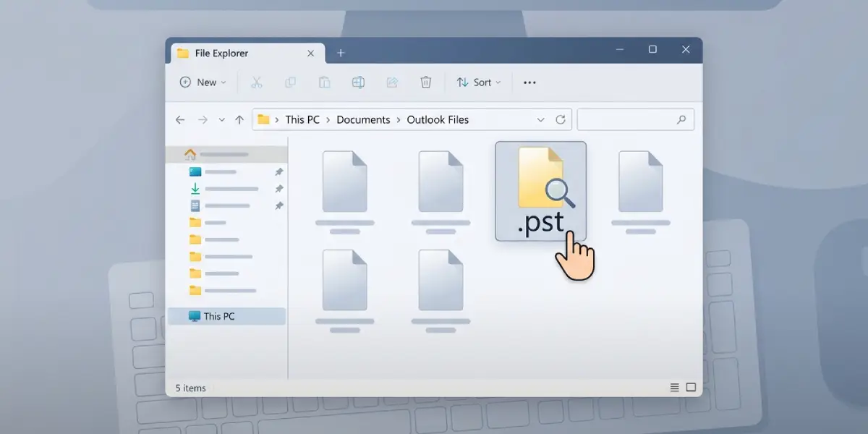Go forward with the right arrow
Image resolution: width=868 pixels, height=434 pixels.
[203, 120]
